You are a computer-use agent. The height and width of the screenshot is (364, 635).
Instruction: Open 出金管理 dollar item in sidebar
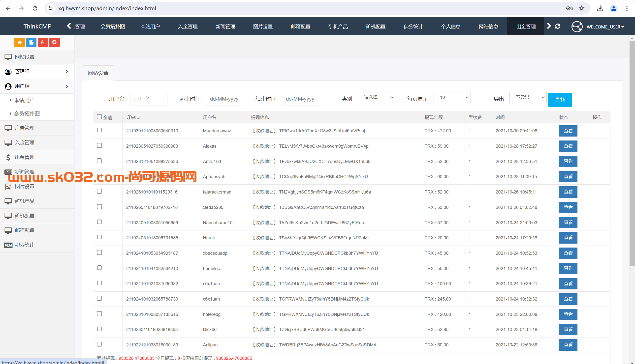point(37,157)
